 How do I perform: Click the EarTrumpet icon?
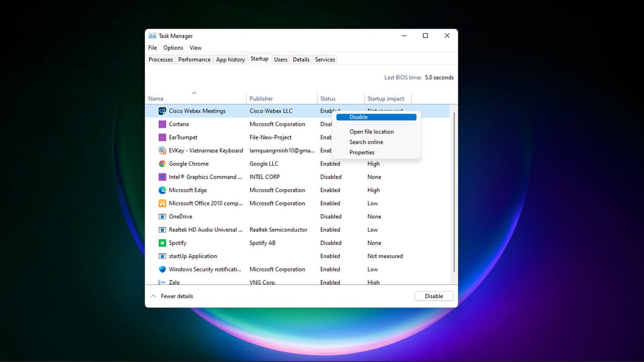click(x=162, y=137)
